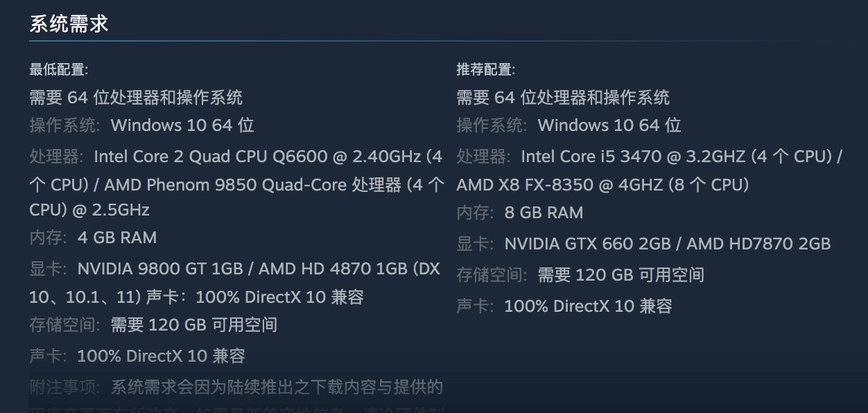The image size is (868, 413).
Task: Click the AMD Phenom 9850 Quad-Core text
Action: pos(201,185)
